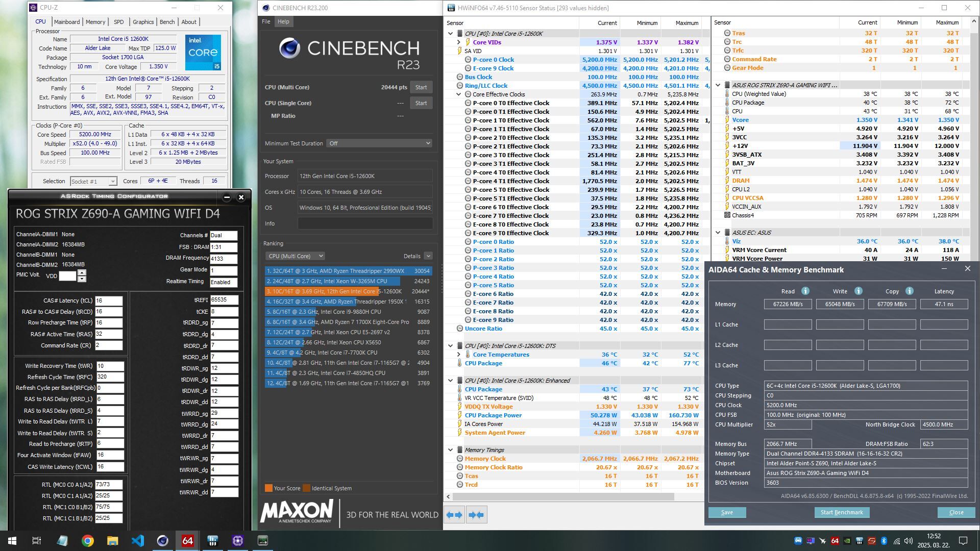The width and height of the screenshot is (980, 551).
Task: Open the Selection Socket #1 dropdown in CPU-Z
Action: pos(93,181)
